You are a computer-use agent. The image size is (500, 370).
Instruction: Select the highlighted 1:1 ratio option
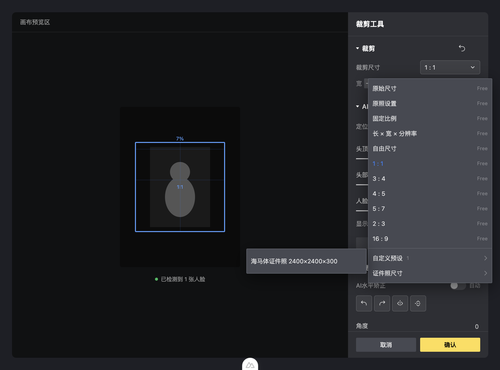pos(430,163)
